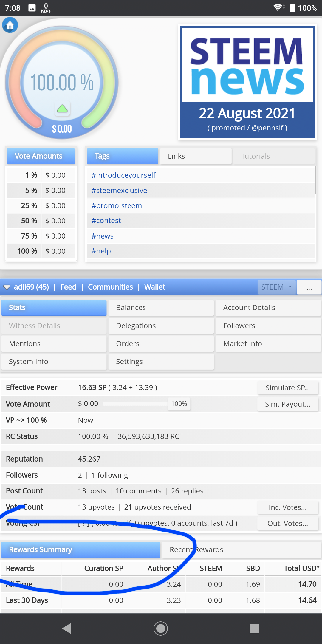Screen dimensions: 322x644
Task: Select the 5 % vote amount row
Action: pyautogui.click(x=41, y=190)
